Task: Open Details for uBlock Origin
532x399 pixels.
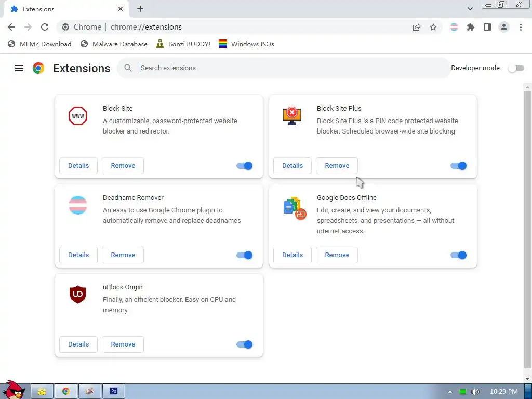Action: click(78, 344)
